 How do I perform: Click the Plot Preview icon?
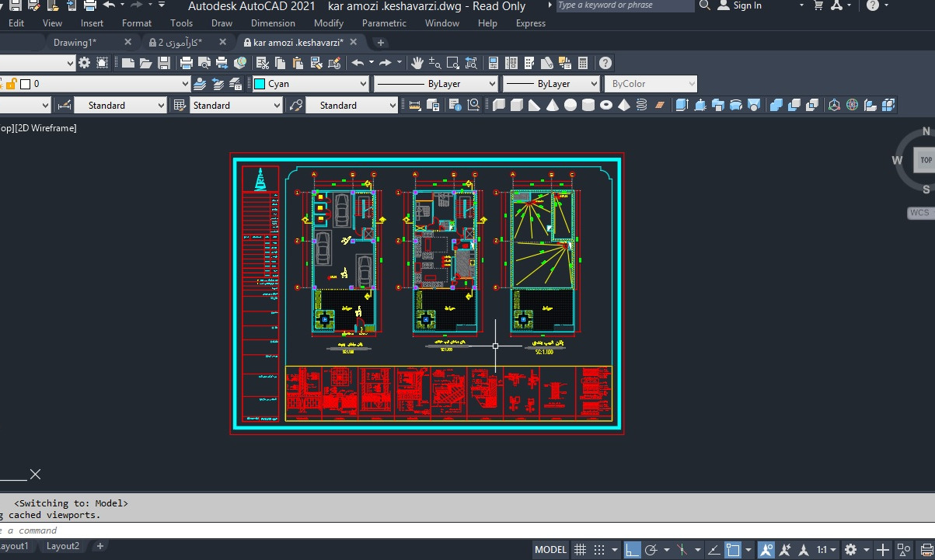click(204, 63)
